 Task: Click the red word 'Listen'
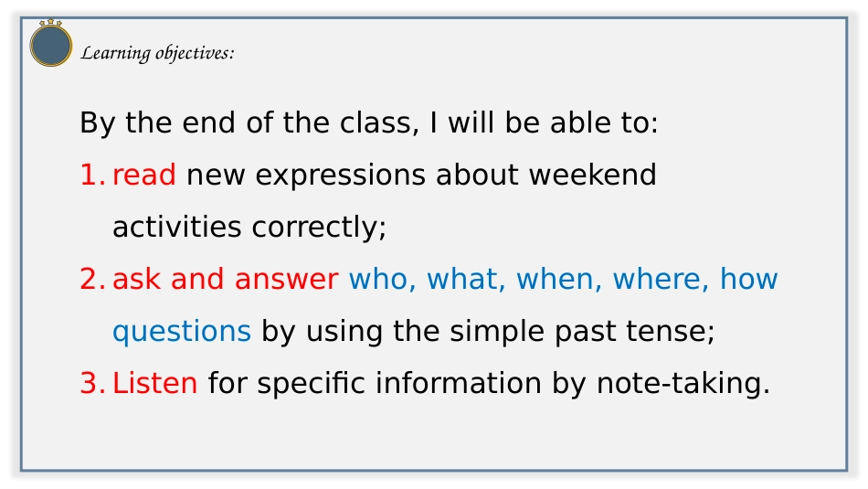(155, 383)
